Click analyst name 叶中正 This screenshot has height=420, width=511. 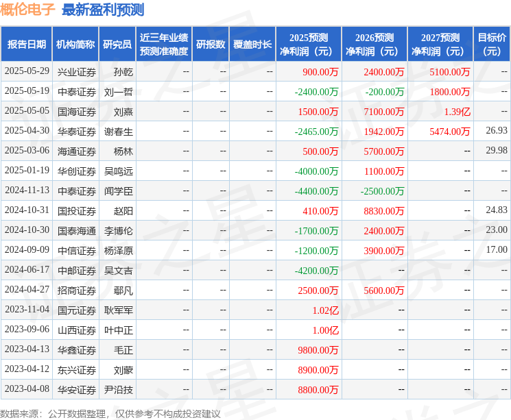click(x=118, y=330)
